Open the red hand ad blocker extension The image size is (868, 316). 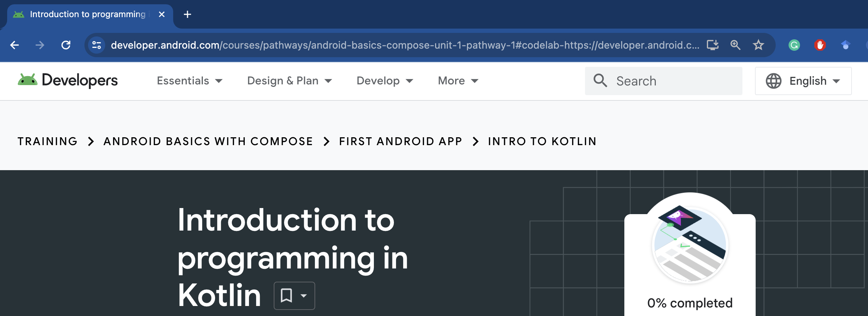click(x=820, y=45)
